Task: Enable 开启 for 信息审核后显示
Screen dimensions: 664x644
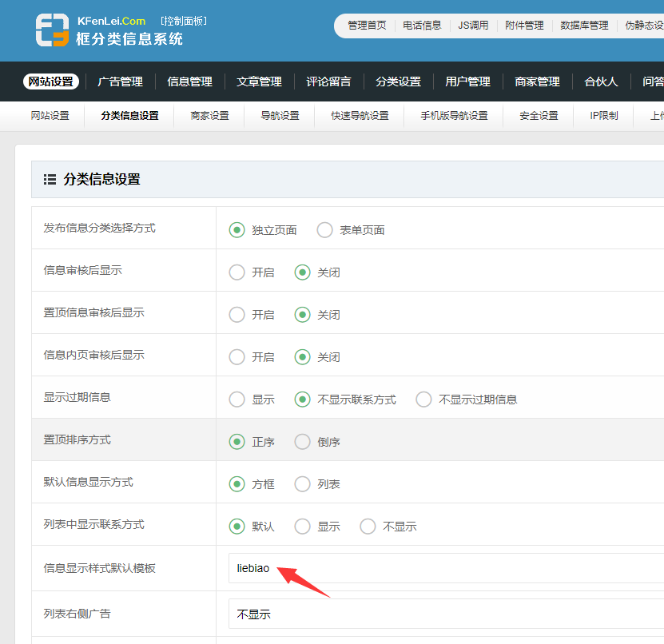Action: coord(237,272)
